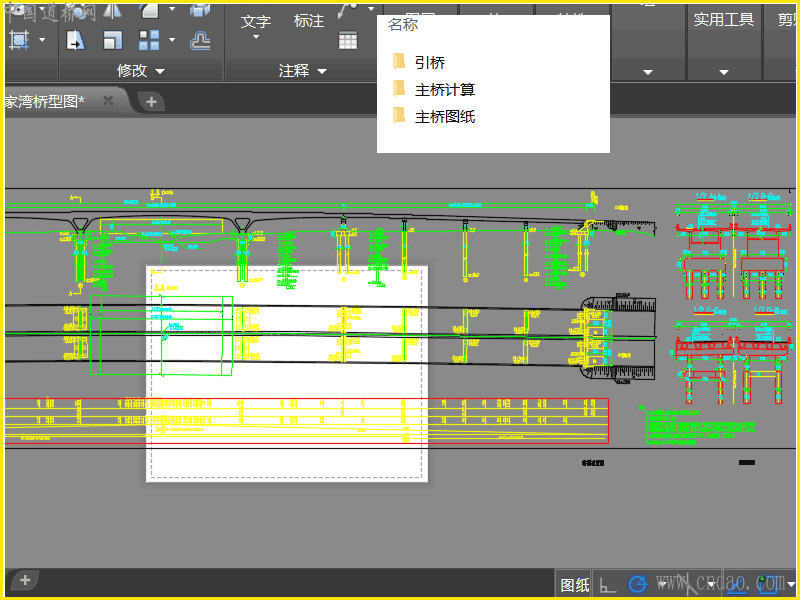Click the 主桥图纸 folder icon
This screenshot has width=800, height=600.
399,116
